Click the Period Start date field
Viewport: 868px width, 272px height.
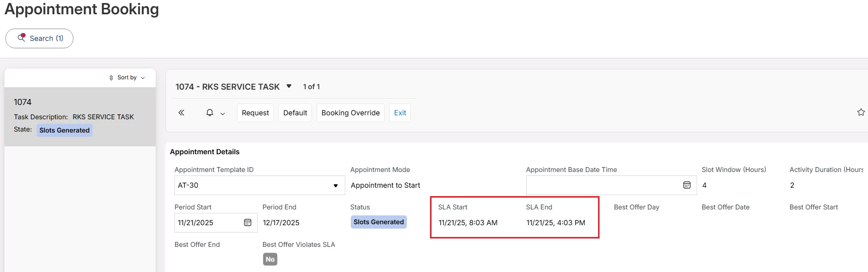pyautogui.click(x=207, y=223)
